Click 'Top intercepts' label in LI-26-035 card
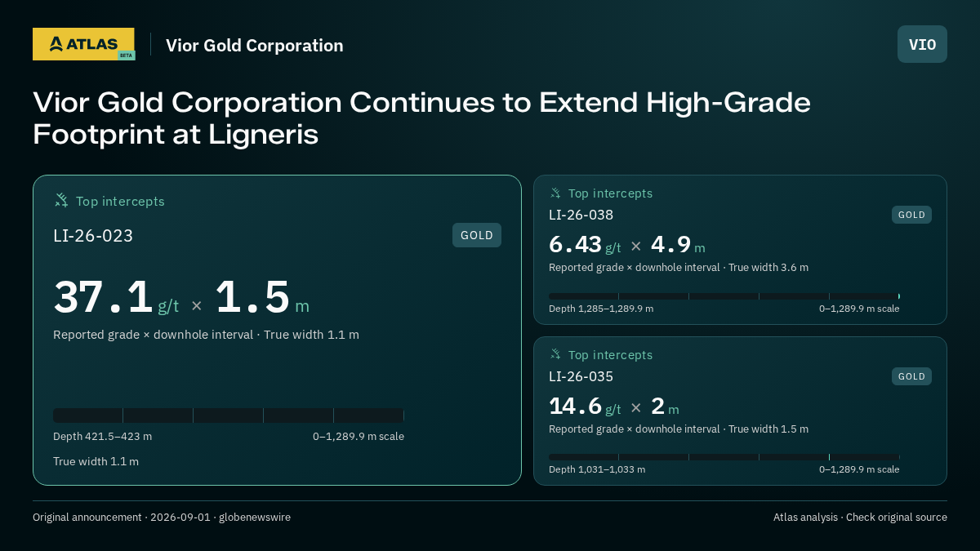980x551 pixels. pyautogui.click(x=610, y=355)
